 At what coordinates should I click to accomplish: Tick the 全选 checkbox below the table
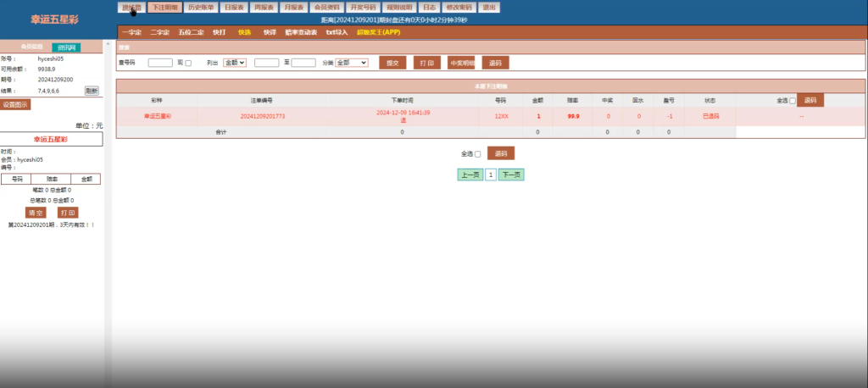click(477, 154)
